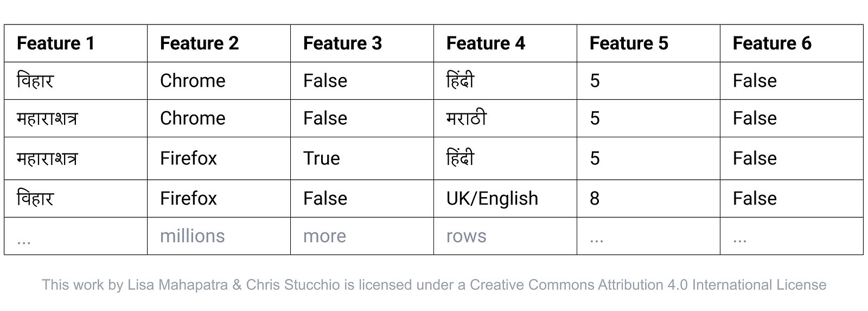Click the True value under Feature 3
868x311 pixels.
point(322,158)
